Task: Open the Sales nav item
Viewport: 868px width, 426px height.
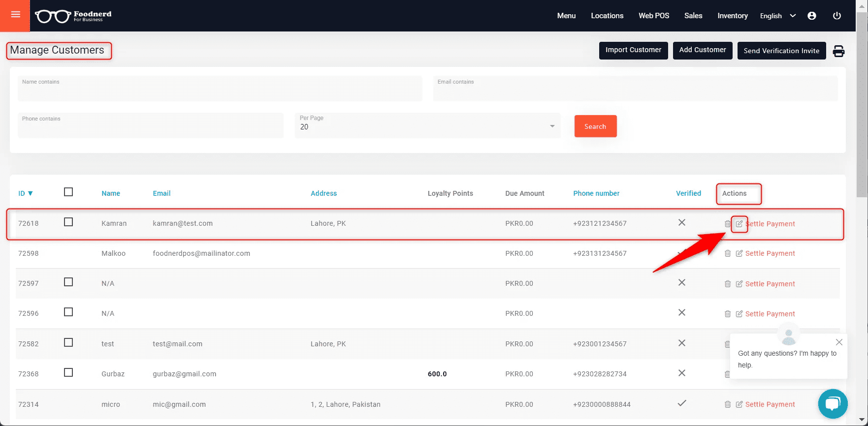Action: click(693, 16)
